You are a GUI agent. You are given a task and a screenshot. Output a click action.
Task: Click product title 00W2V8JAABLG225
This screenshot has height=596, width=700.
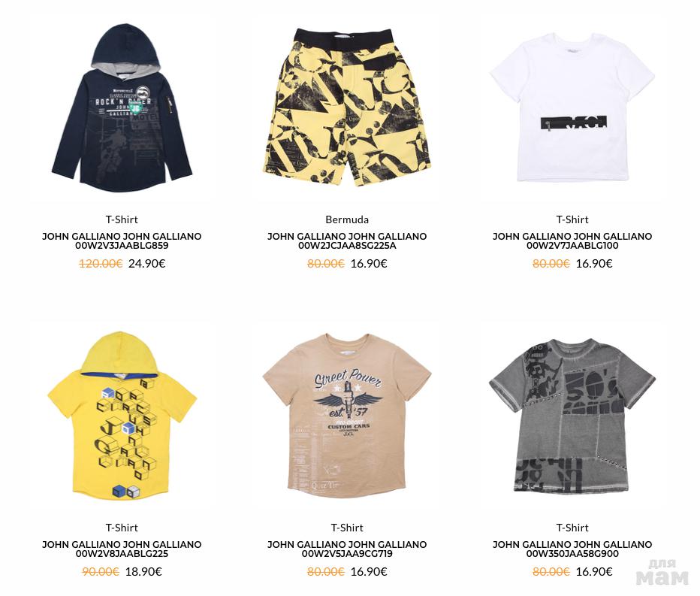point(122,549)
